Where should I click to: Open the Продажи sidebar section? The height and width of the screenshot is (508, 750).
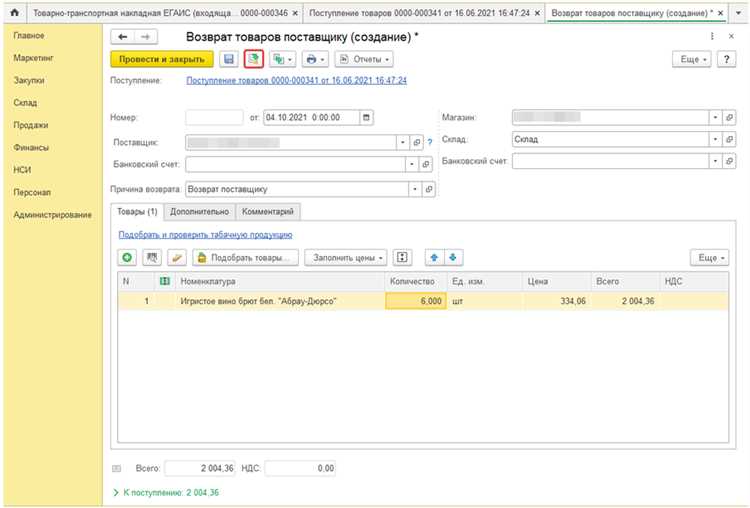click(x=31, y=125)
